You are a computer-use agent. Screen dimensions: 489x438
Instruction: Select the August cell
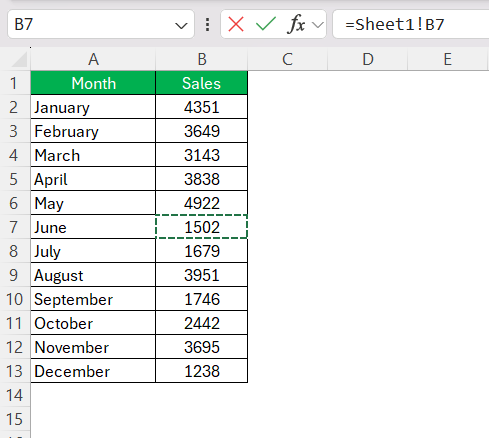[x=93, y=275]
